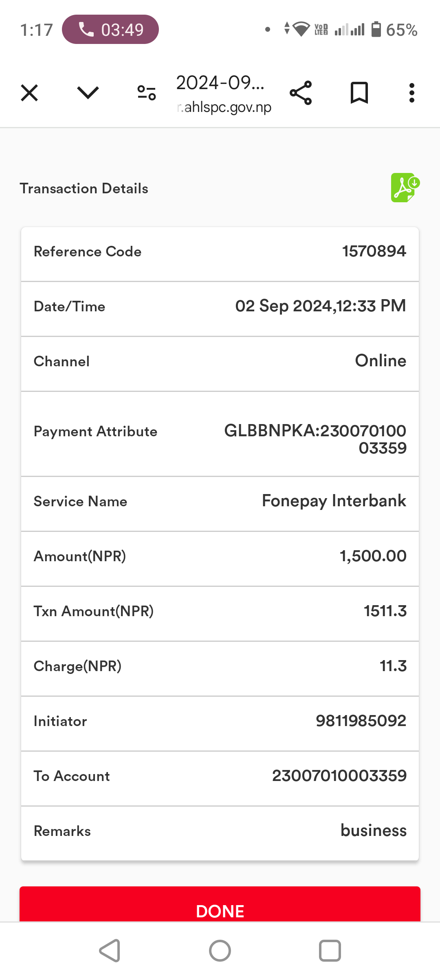Image resolution: width=440 pixels, height=980 pixels.
Task: Tap the Transaction Details heading
Action: tap(84, 188)
